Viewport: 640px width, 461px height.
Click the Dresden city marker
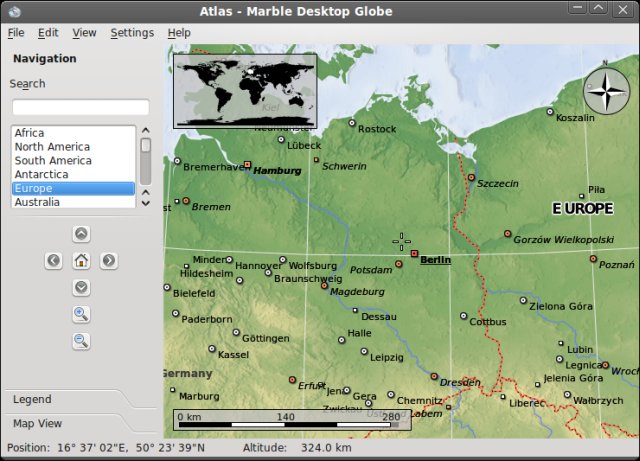[x=434, y=376]
